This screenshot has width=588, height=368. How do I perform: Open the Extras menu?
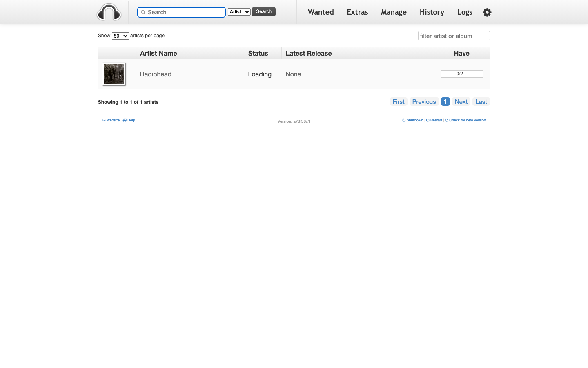coord(357,12)
